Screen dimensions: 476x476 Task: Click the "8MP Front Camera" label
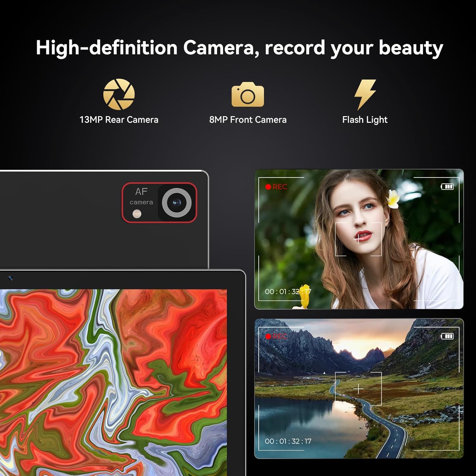click(248, 120)
